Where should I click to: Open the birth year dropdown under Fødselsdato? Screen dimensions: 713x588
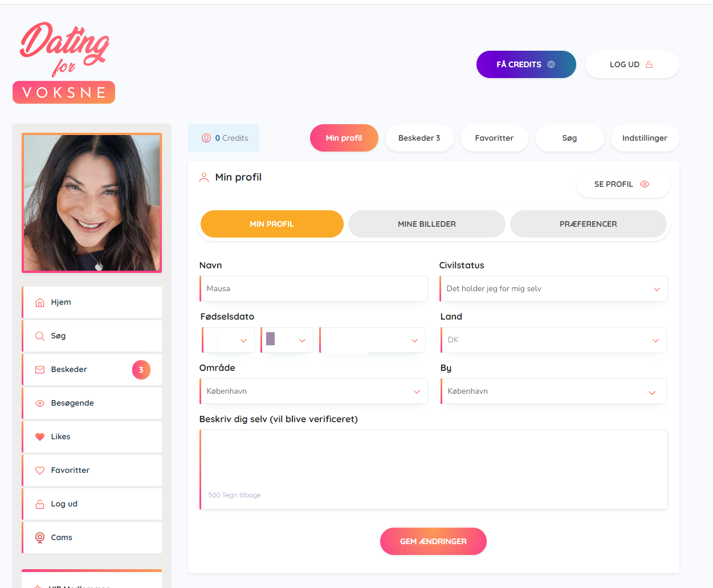[x=372, y=340]
